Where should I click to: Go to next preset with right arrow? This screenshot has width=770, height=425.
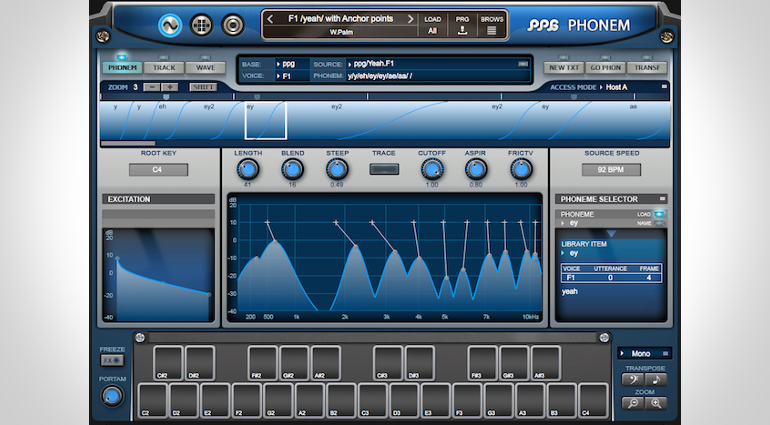pyautogui.click(x=413, y=18)
